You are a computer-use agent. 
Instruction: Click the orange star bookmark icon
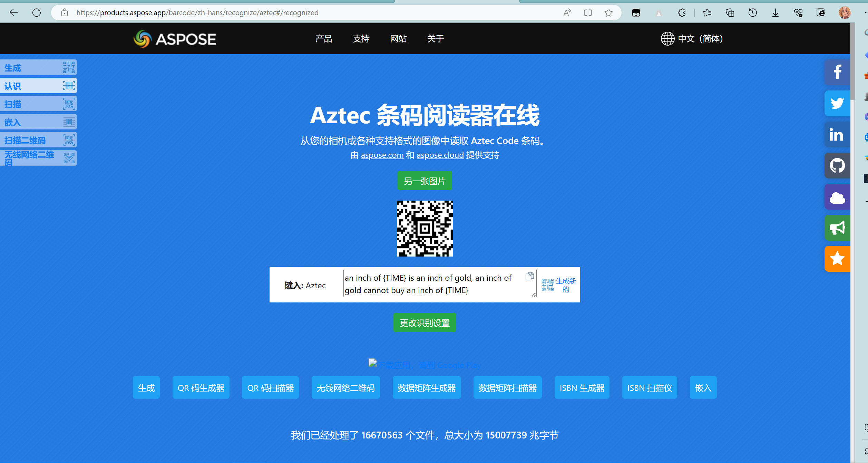(837, 259)
